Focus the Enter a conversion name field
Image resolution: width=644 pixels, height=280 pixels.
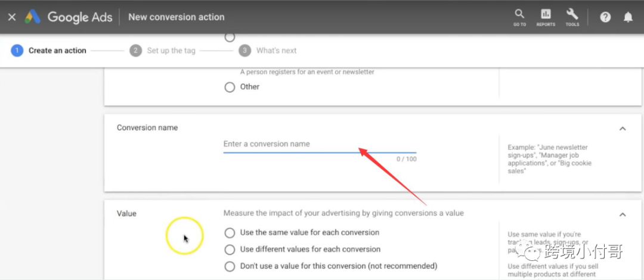[320, 145]
